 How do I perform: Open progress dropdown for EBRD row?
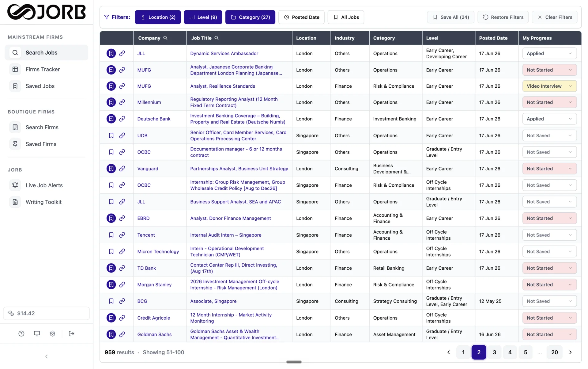[549, 218]
